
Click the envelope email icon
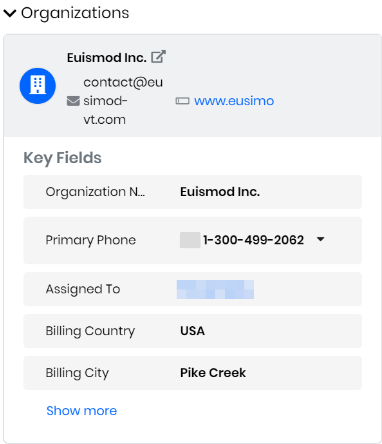click(x=73, y=101)
